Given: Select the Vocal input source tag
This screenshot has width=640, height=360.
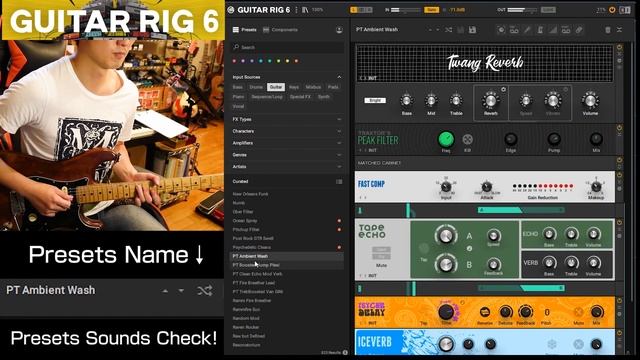Looking at the screenshot, I should pyautogui.click(x=238, y=107).
